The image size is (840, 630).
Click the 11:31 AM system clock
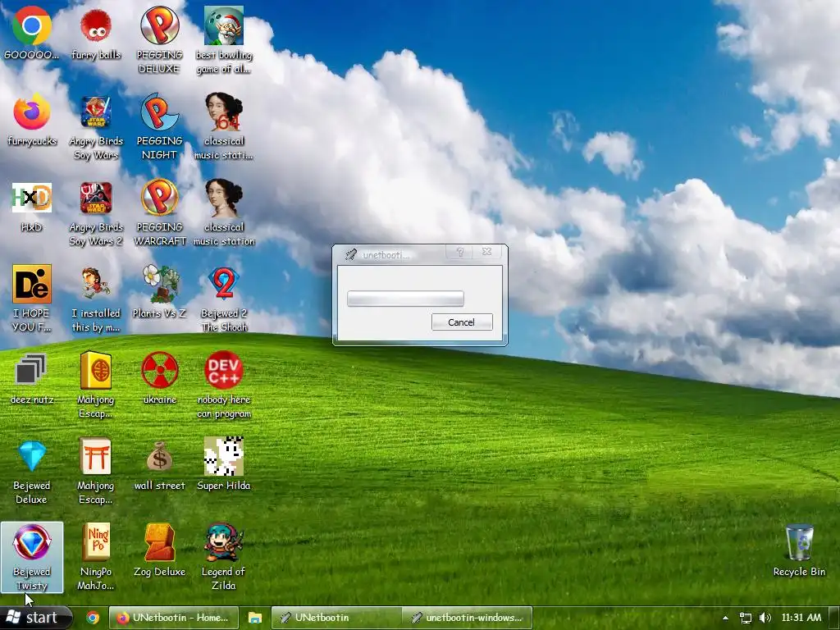coord(801,618)
